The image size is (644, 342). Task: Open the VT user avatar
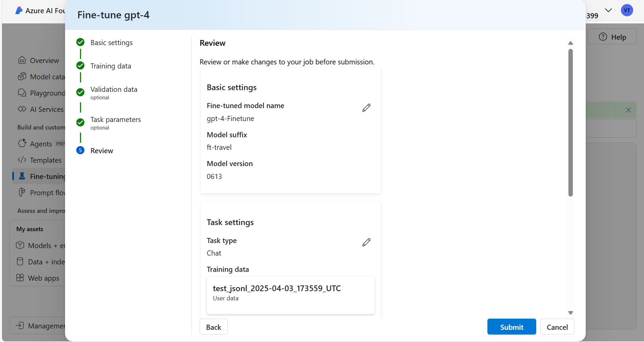pos(627,10)
